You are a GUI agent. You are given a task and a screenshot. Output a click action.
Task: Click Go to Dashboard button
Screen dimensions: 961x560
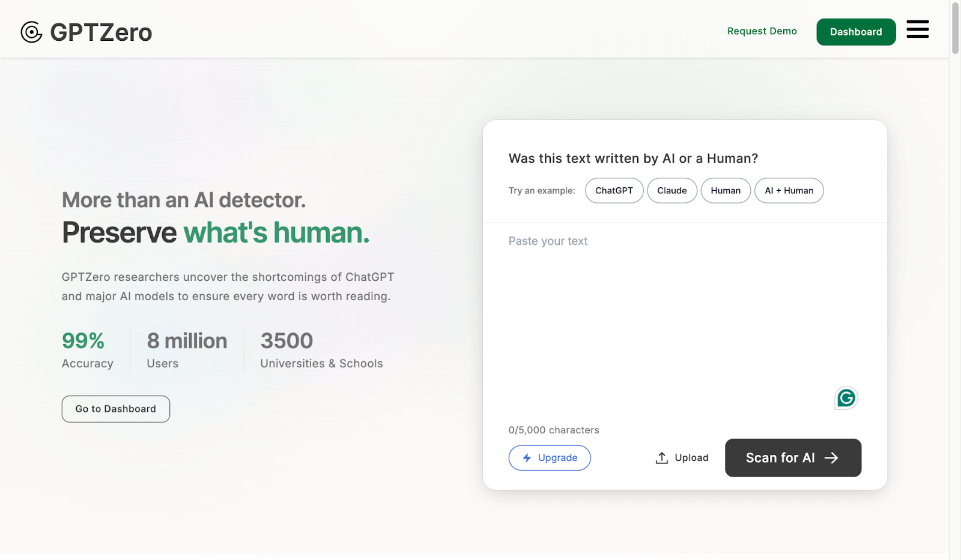[x=116, y=409]
